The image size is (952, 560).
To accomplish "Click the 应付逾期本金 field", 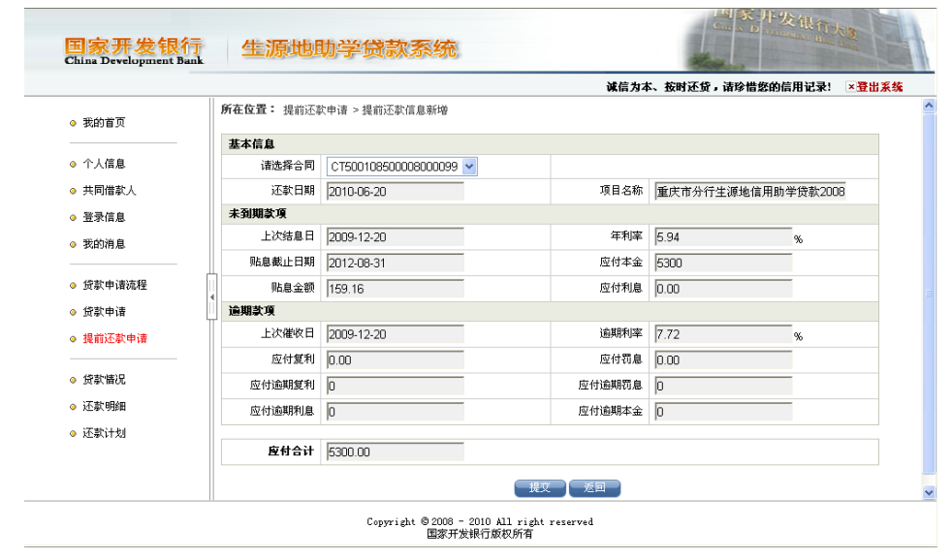I will point(723,412).
